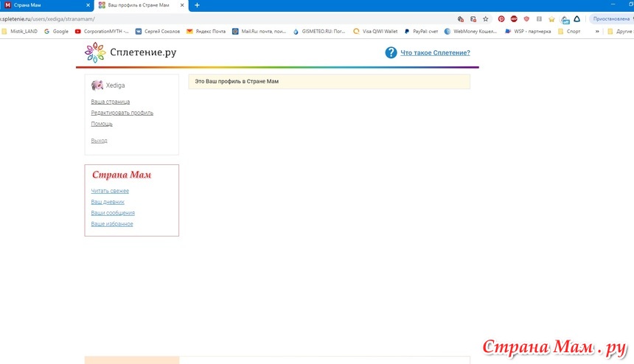Open the WebMoney Кошелек bookmark
634x364 pixels.
click(470, 31)
